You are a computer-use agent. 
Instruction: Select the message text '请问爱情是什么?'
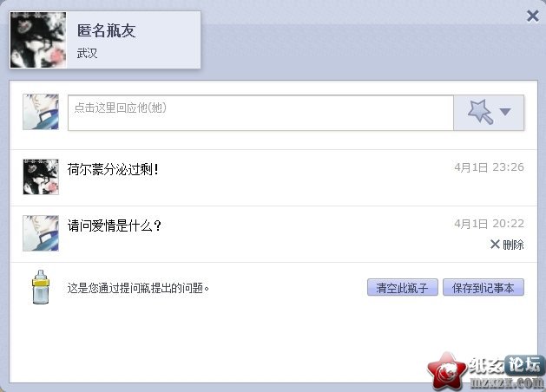click(x=115, y=225)
